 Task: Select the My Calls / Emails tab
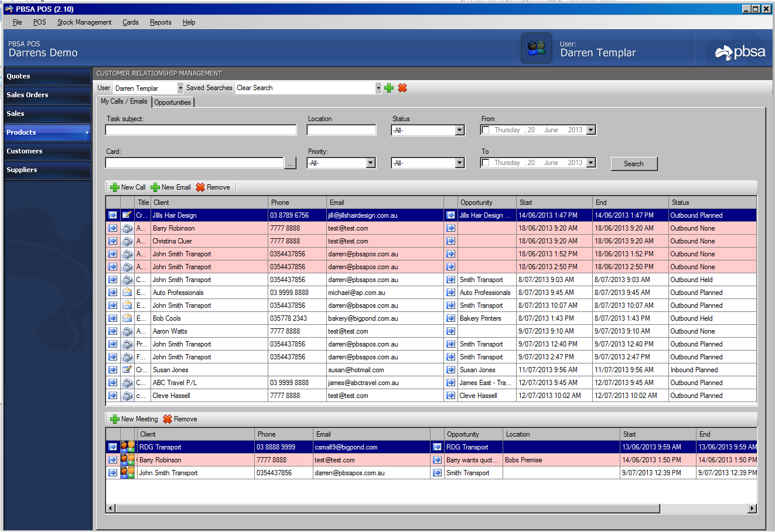[x=124, y=101]
